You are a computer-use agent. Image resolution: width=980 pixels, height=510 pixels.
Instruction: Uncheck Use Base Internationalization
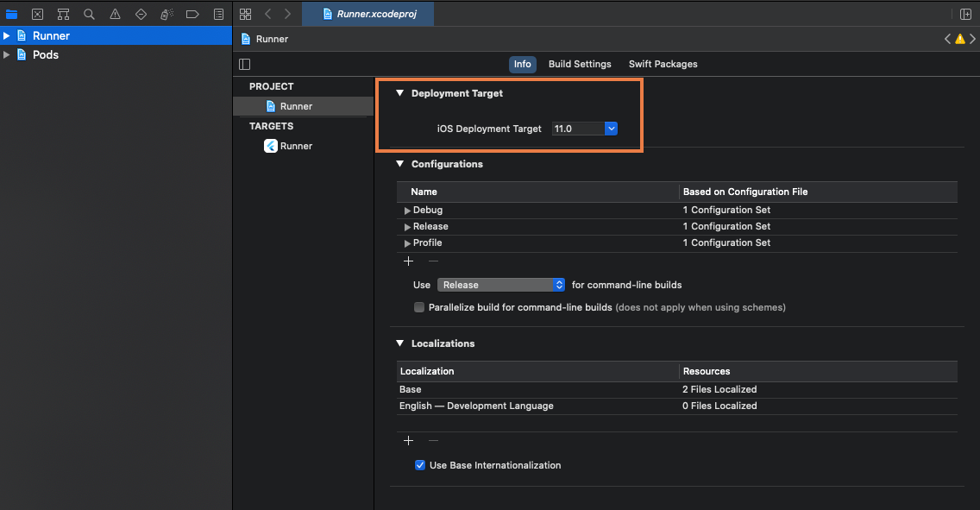pos(420,465)
